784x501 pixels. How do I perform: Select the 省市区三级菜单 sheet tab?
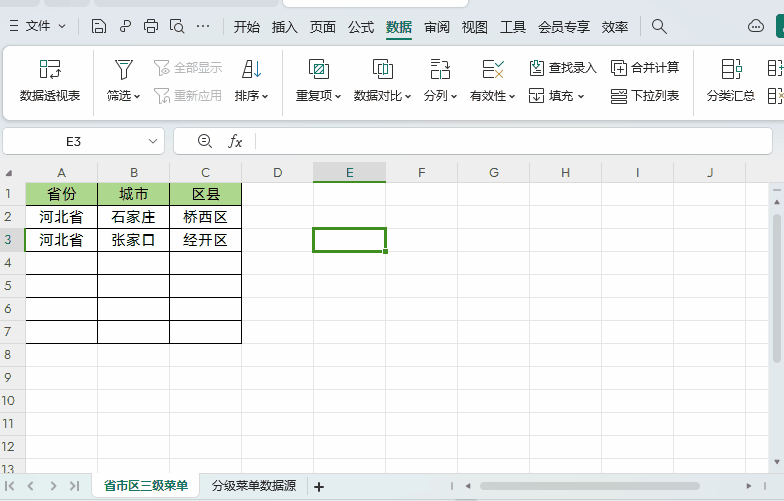pos(146,486)
